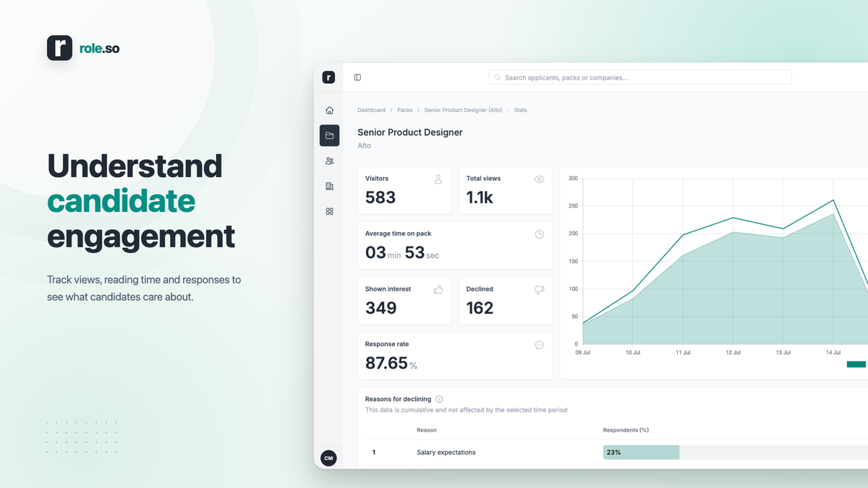Screen dimensions: 868x488
Task: Click the 14 Jul peak on chart
Action: coord(833,200)
